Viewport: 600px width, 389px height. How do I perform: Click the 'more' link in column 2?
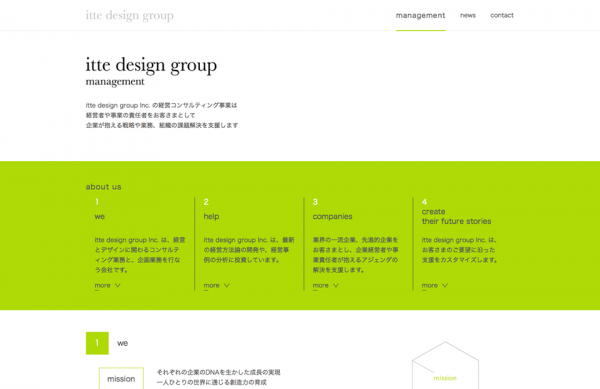tap(211, 285)
